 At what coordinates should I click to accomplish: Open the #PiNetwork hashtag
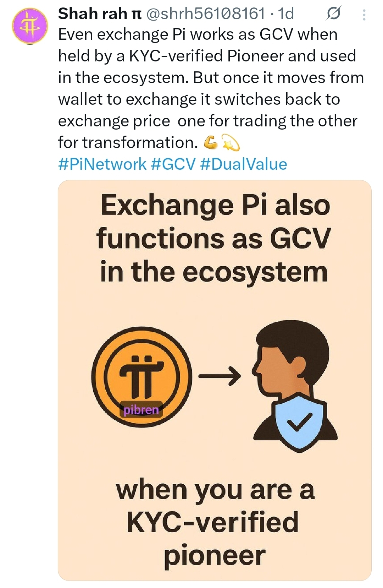(x=102, y=164)
